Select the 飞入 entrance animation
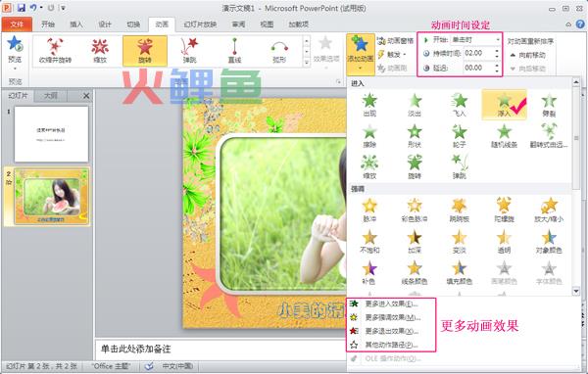The width and height of the screenshot is (588, 374). (460, 105)
